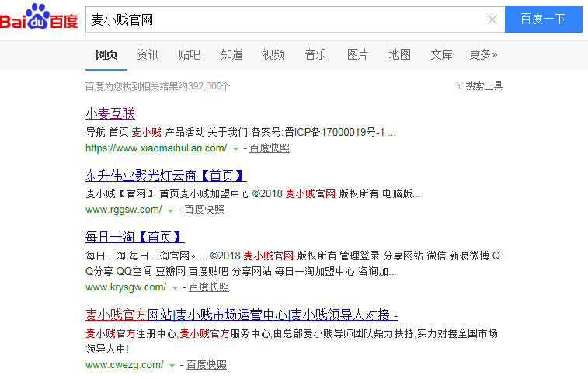This screenshot has height=379, width=588.
Task: Click the https://www.xiaomaihulian.com/ URL
Action: tap(156, 148)
